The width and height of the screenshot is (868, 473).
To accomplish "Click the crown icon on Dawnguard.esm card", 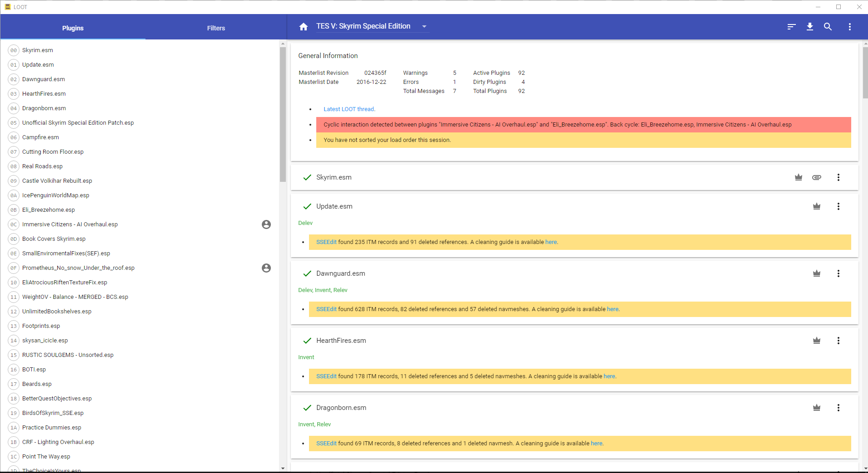I will [817, 273].
